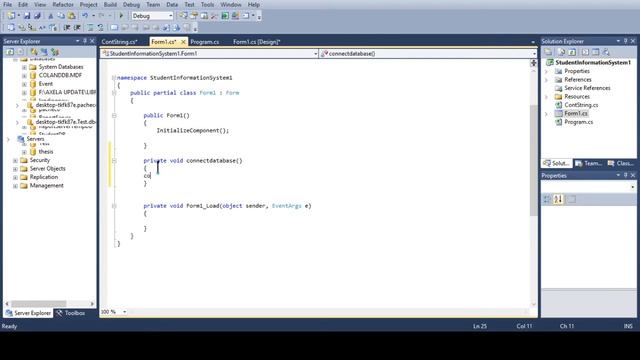Pin the Server Explorer panel
The height and width of the screenshot is (360, 640).
click(x=85, y=41)
